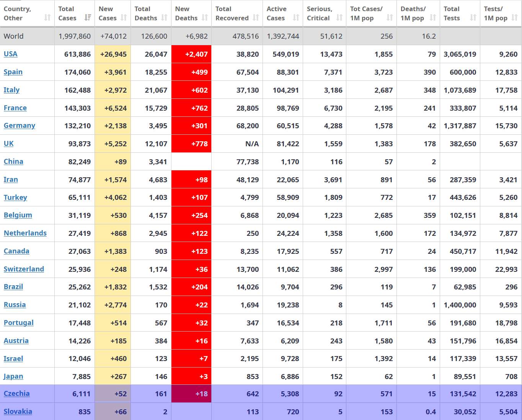Screen dimensions: 522x420
Task: Sort countries using Country, Other sort icon
Action: coord(47,18)
